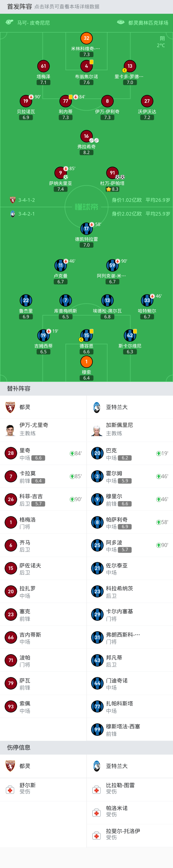173x868 pixels.
Task: Open coach 伊万-尤里奇 profile photo
Action: point(10,430)
